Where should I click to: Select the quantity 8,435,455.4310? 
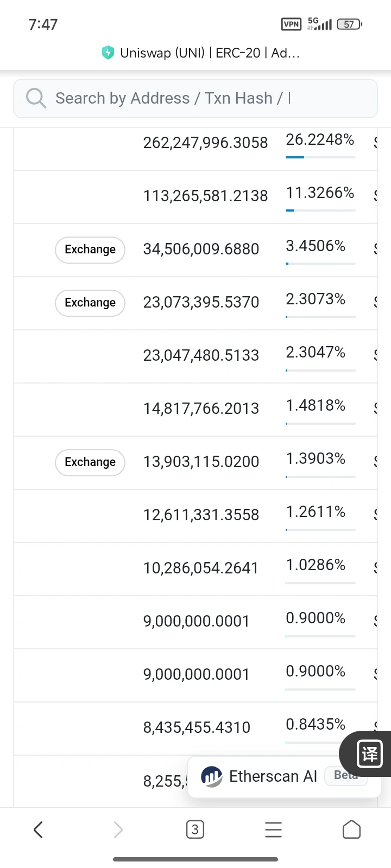[197, 727]
